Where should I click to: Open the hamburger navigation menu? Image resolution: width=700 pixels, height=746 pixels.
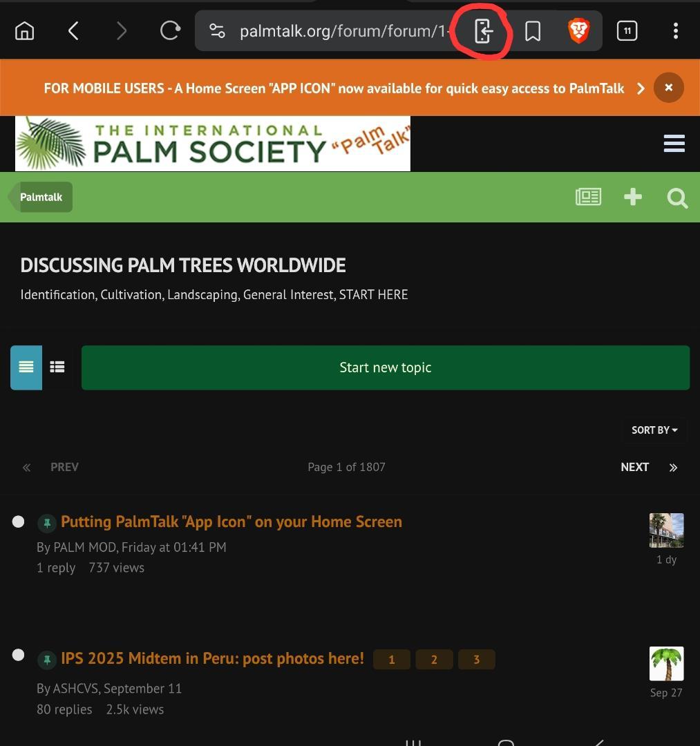(674, 143)
